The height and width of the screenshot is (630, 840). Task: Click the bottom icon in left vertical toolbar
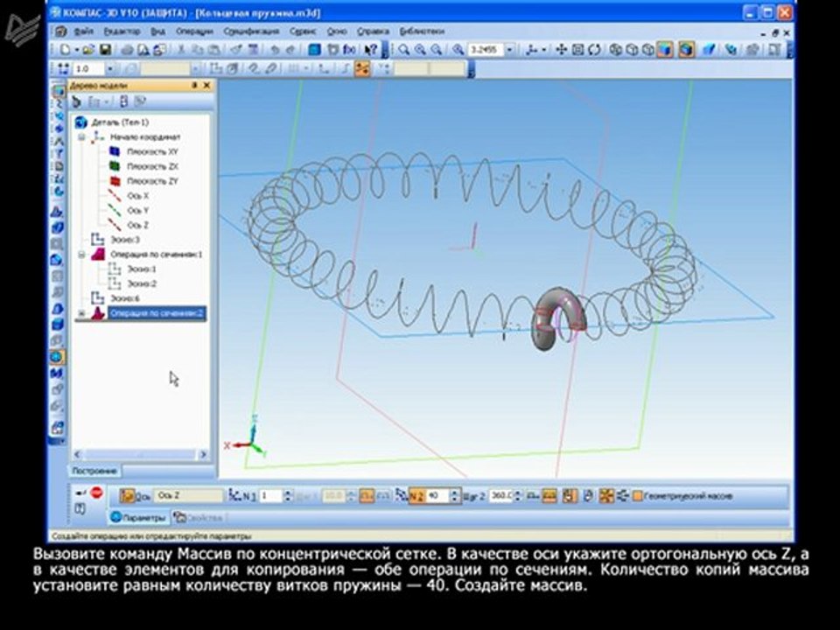point(57,428)
